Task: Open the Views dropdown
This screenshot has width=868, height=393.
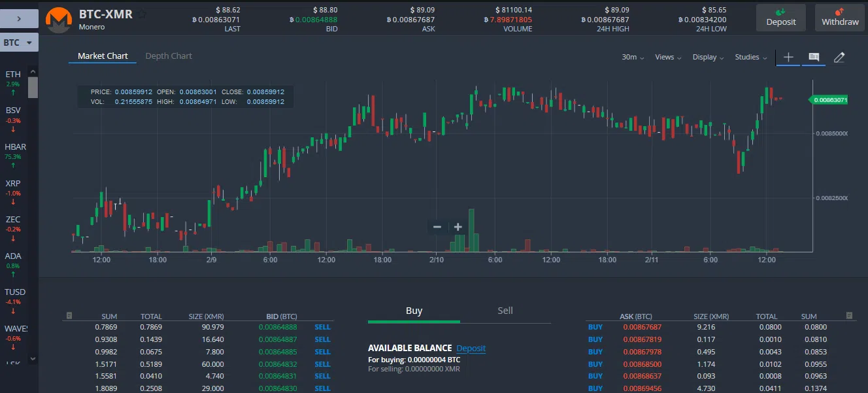Action: pos(668,58)
